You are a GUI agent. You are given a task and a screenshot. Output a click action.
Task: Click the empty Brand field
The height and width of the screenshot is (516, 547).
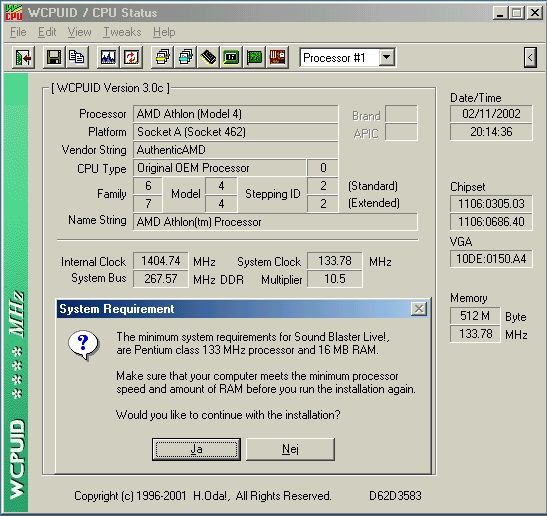pos(401,114)
